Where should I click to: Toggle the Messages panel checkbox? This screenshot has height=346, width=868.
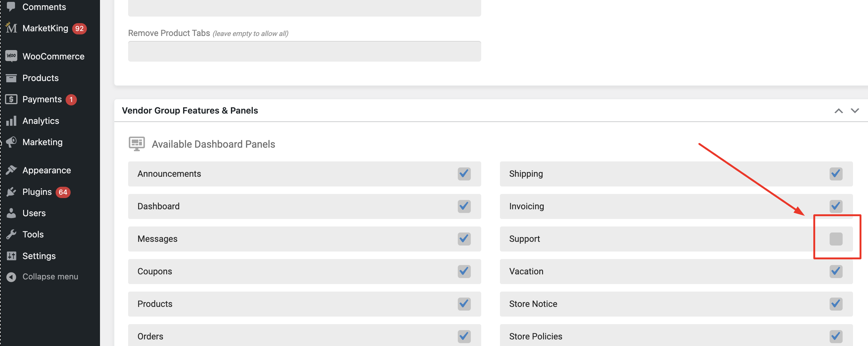(x=464, y=239)
